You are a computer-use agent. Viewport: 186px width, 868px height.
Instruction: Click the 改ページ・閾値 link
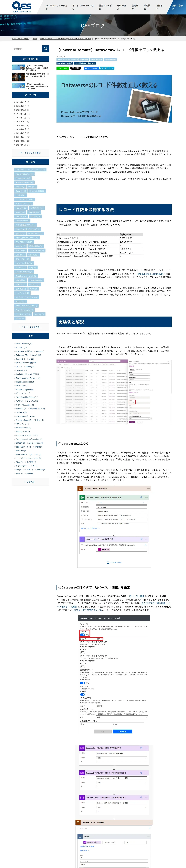[137, 596]
